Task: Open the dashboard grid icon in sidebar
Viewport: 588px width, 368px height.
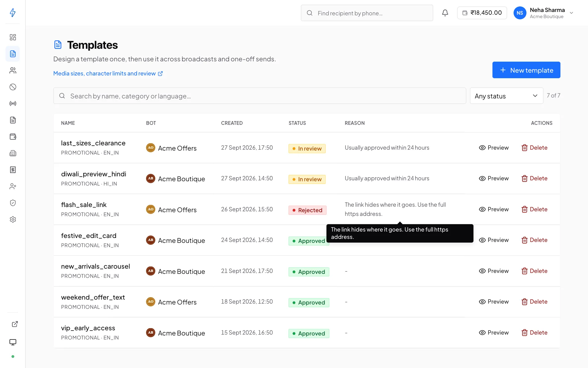Action: 13,37
